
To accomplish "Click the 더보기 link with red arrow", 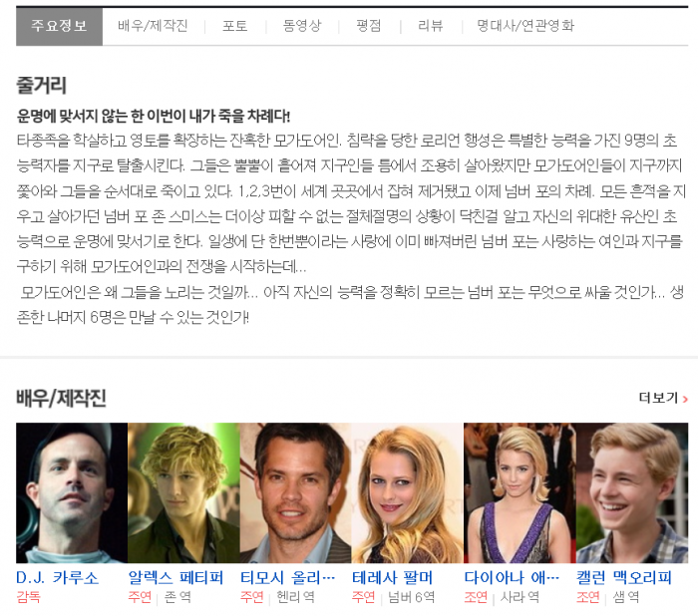I will pos(663,399).
